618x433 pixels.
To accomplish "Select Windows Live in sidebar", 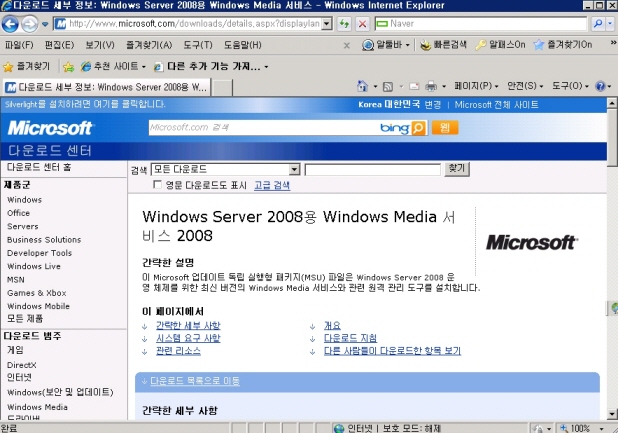I will click(34, 266).
